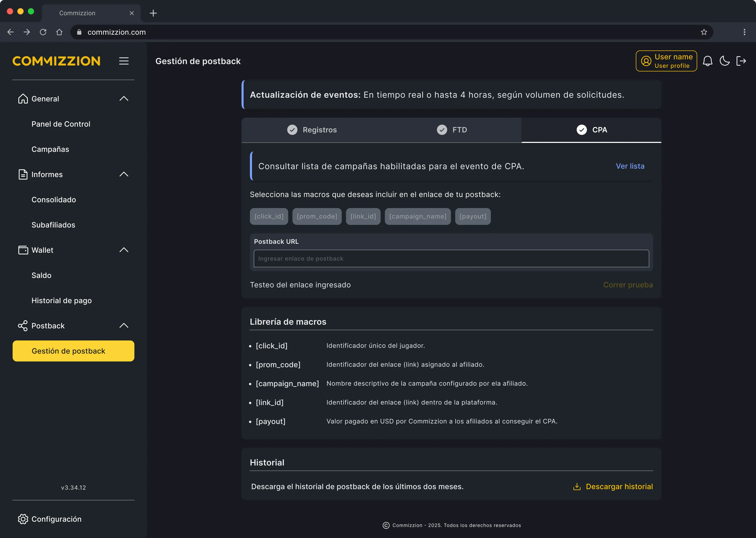Click the FTD check circle icon
This screenshot has height=538, width=756.
coord(442,130)
